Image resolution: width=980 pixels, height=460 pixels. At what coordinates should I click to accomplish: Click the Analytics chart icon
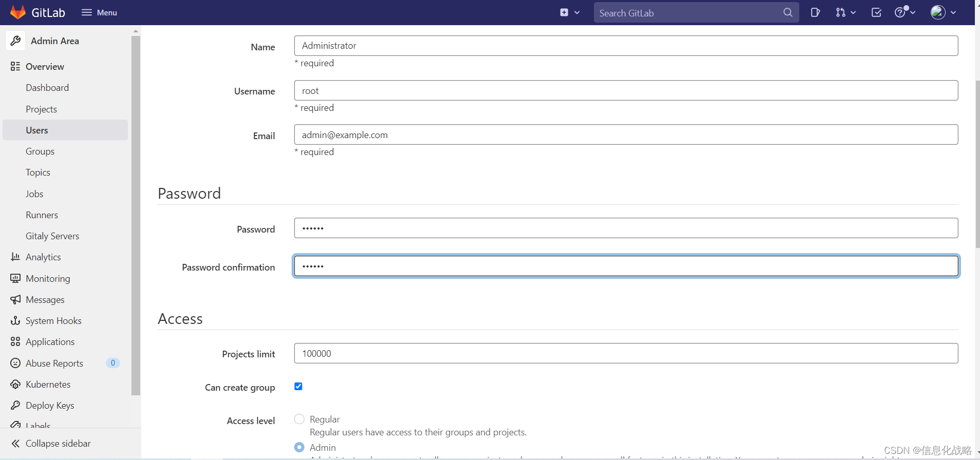[15, 257]
